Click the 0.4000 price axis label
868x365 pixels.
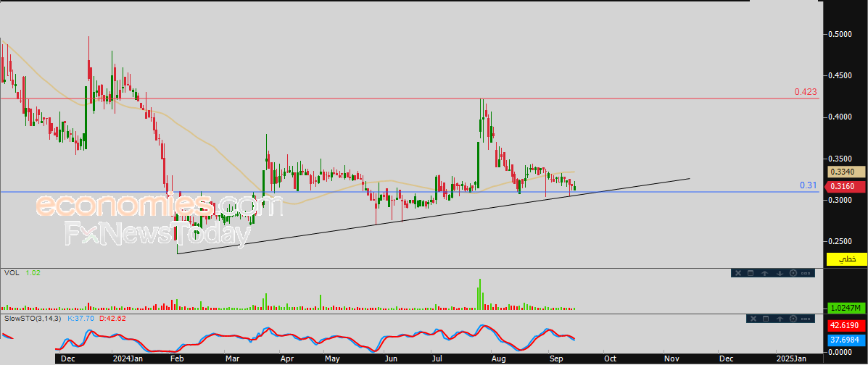click(x=840, y=117)
